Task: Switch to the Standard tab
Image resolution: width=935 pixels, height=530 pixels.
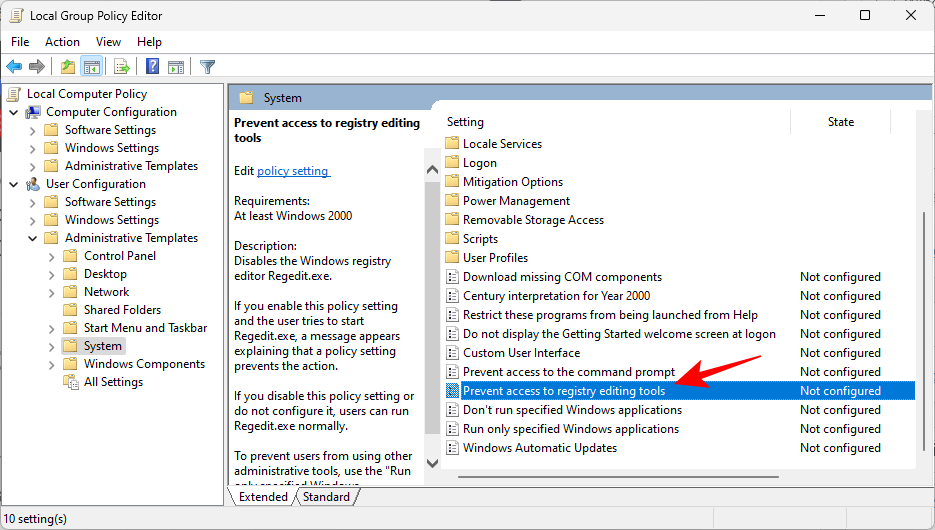Action: (326, 497)
